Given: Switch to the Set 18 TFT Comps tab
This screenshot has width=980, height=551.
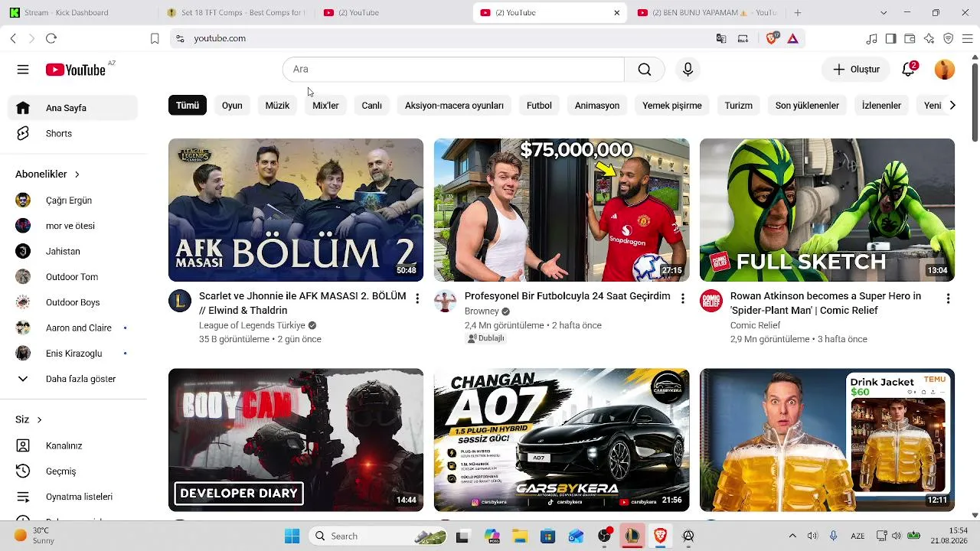Looking at the screenshot, I should pos(236,13).
